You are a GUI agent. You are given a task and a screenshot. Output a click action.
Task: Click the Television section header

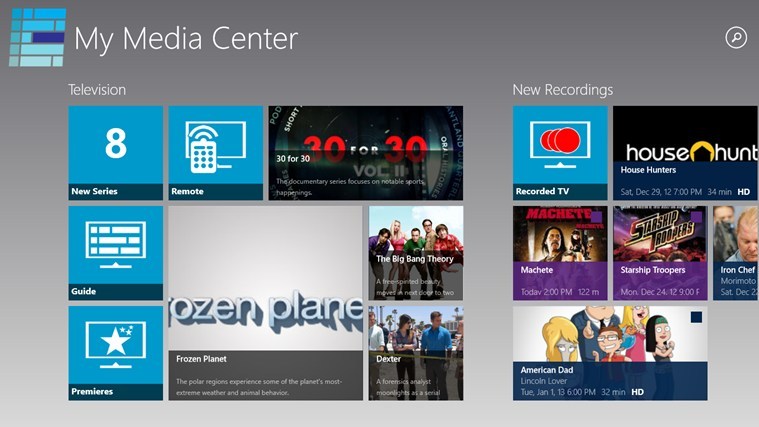97,90
